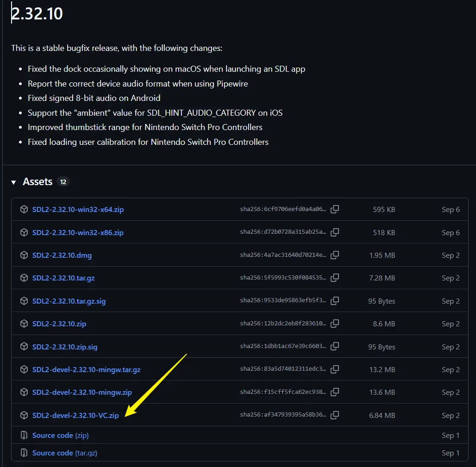Copy checksum of SDL2-2.32.10.tar.gz
The width and height of the screenshot is (476, 467).
tap(335, 278)
